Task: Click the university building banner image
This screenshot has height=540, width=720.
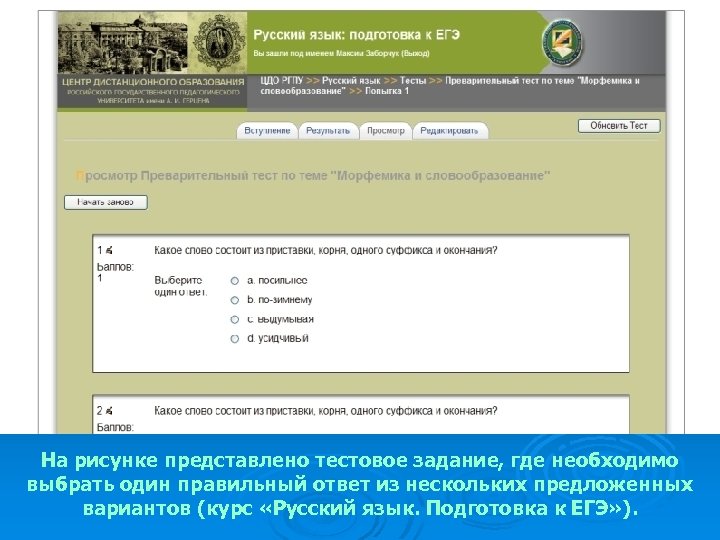Action: pyautogui.click(x=123, y=44)
